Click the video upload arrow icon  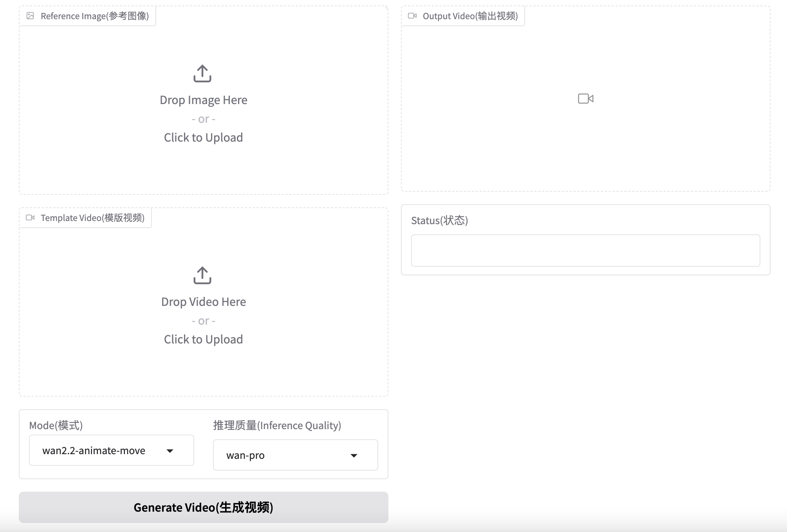click(202, 275)
